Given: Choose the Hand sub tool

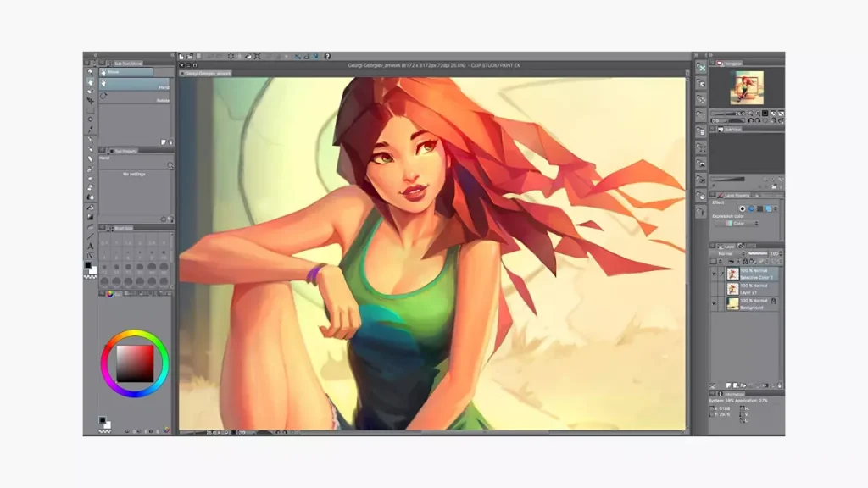Looking at the screenshot, I should 135,85.
